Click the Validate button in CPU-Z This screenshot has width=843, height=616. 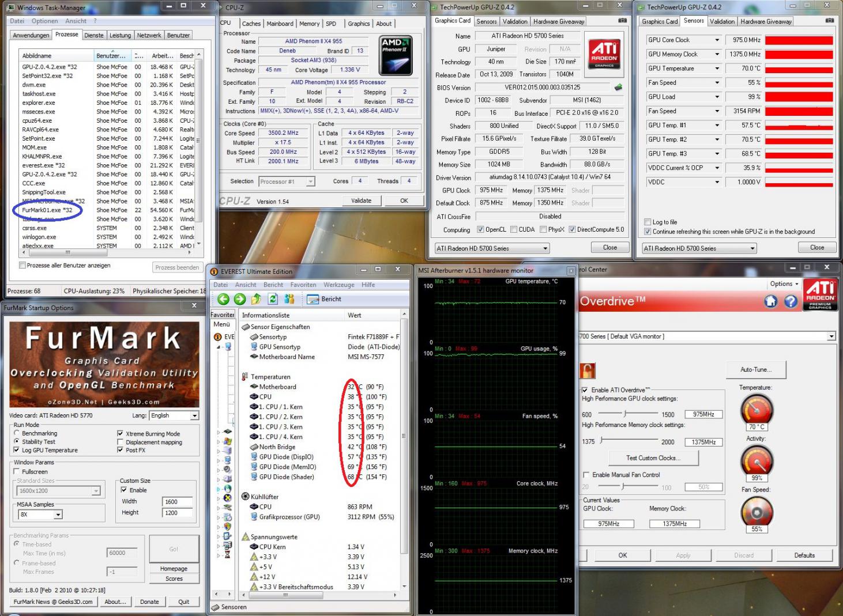[x=361, y=201]
